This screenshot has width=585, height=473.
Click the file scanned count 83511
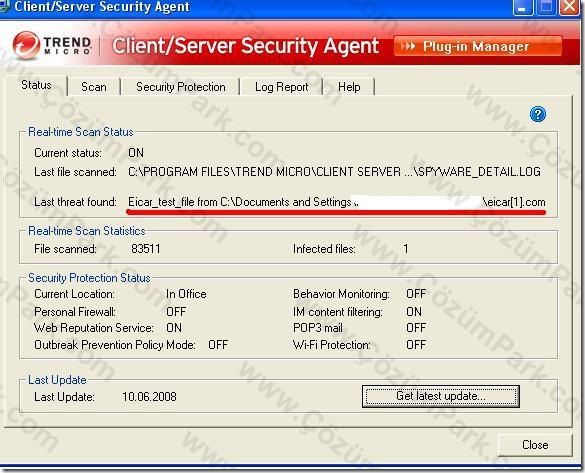coord(146,249)
